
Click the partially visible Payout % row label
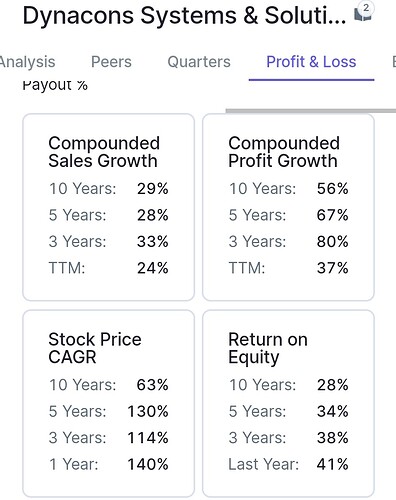click(55, 85)
